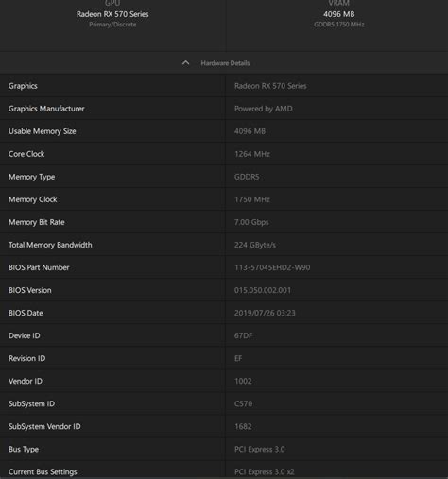Select the BIOS Version label
The image size is (448, 479).
30,290
